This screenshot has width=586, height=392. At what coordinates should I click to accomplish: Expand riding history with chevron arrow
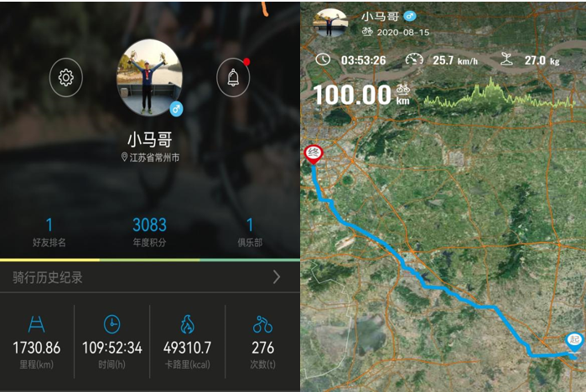277,277
